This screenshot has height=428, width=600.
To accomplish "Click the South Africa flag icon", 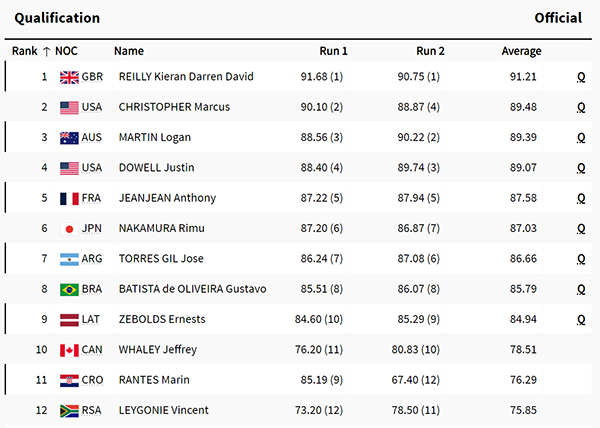I will [x=69, y=411].
